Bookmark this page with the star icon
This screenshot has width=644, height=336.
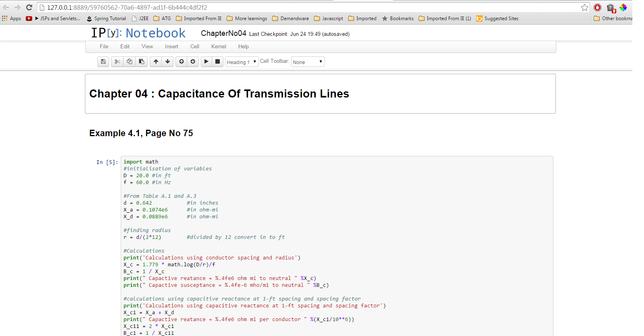(x=584, y=8)
